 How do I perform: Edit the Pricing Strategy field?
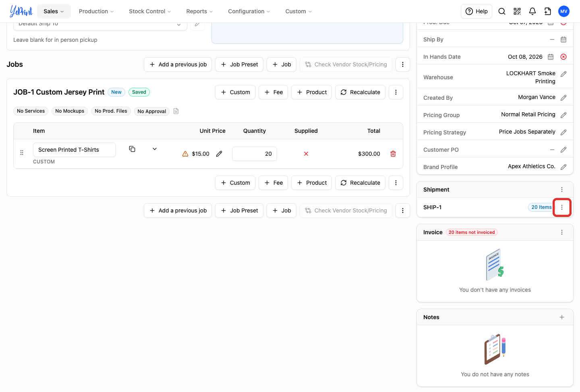tap(563, 132)
